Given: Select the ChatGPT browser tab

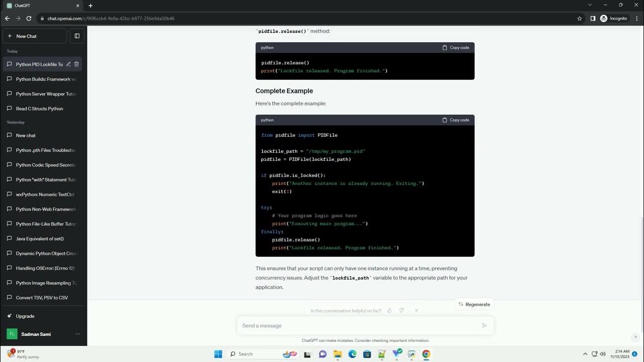Looking at the screenshot, I should click(43, 6).
